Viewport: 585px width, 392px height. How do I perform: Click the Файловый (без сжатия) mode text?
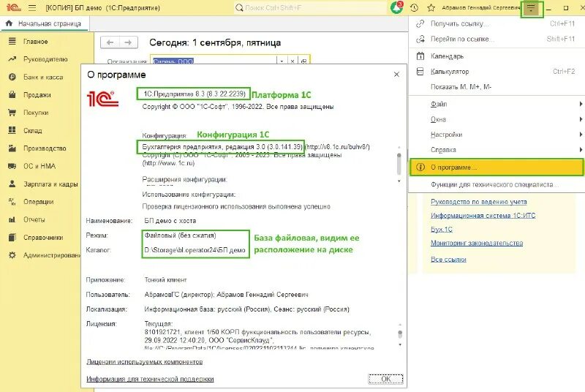tap(180, 235)
